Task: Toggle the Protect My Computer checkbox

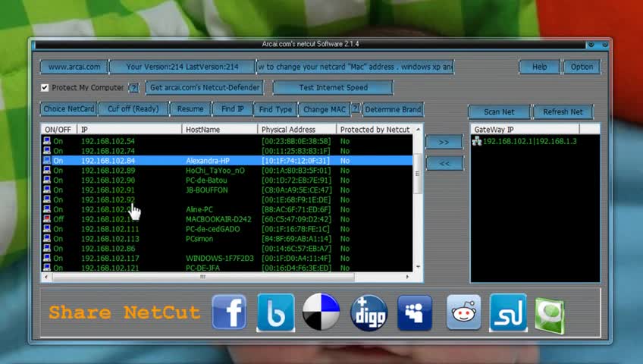Action: click(x=45, y=87)
